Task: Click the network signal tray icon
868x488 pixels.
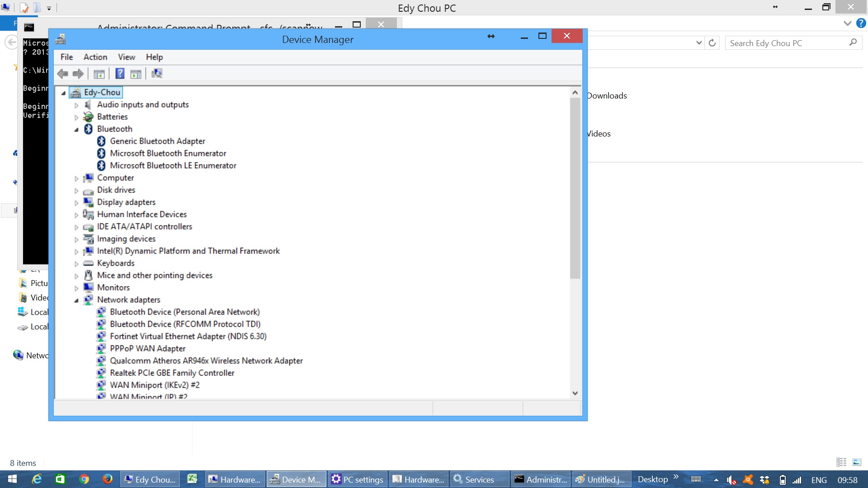Action: click(797, 480)
